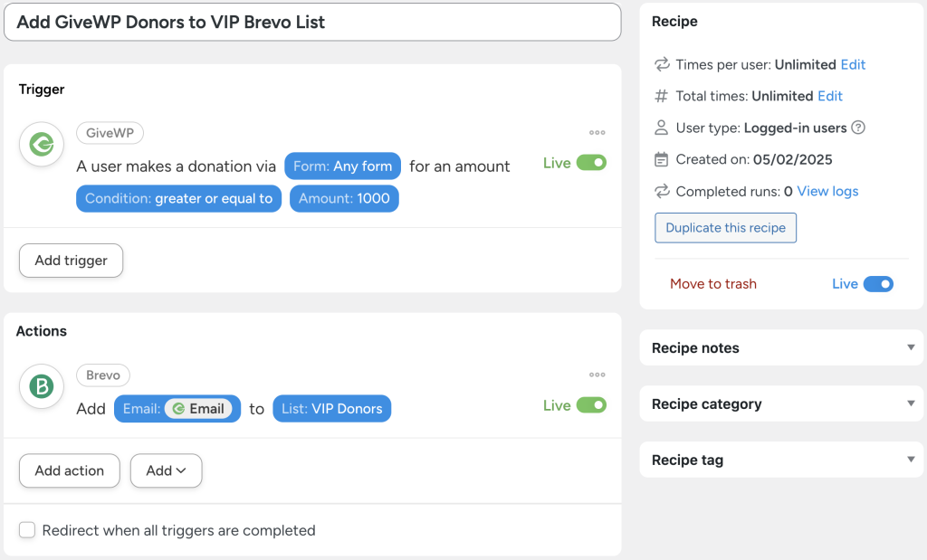
Task: Disable the Live toggle on the GiveWP trigger
Action: (593, 163)
